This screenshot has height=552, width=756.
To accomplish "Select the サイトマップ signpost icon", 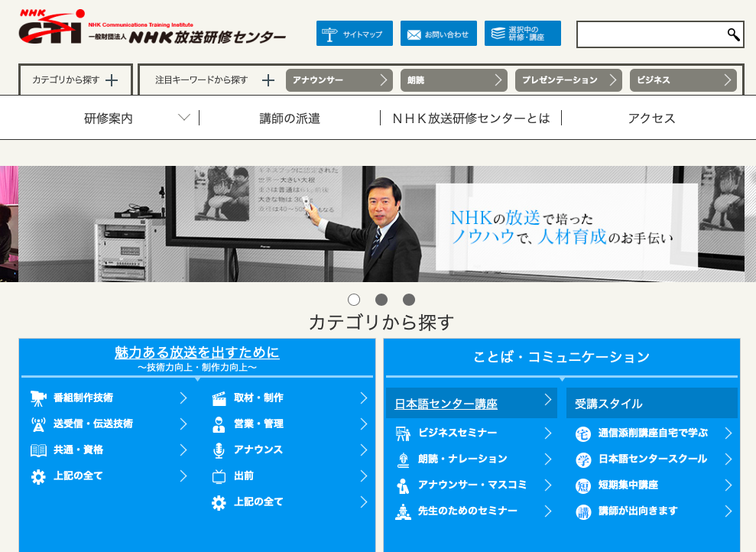I will click(329, 33).
